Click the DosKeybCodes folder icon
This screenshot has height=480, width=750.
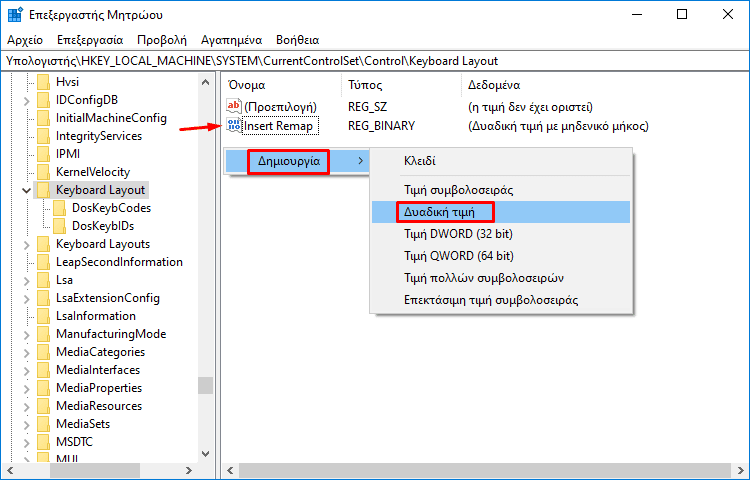[60, 208]
